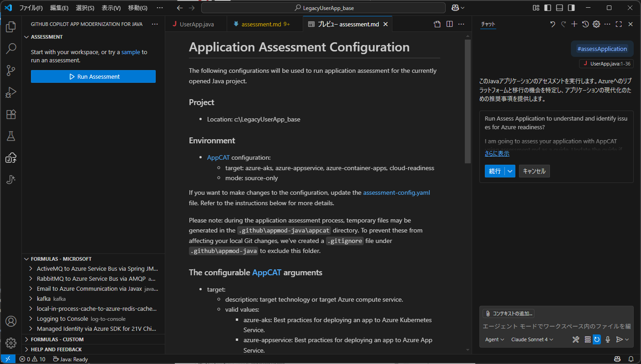Send the chat message
The image size is (641, 364).
[619, 339]
